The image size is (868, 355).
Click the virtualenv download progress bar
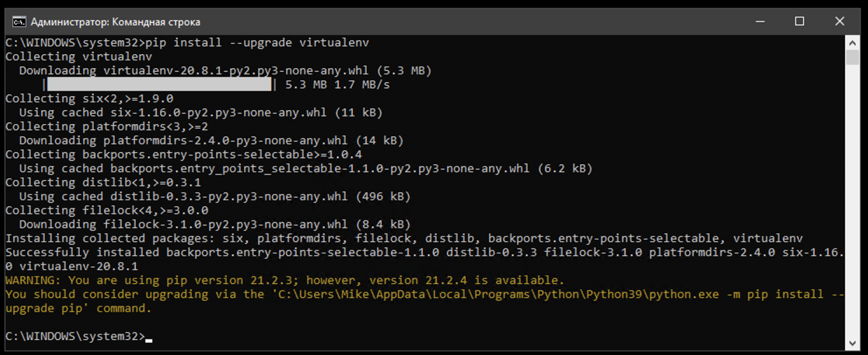coord(159,84)
